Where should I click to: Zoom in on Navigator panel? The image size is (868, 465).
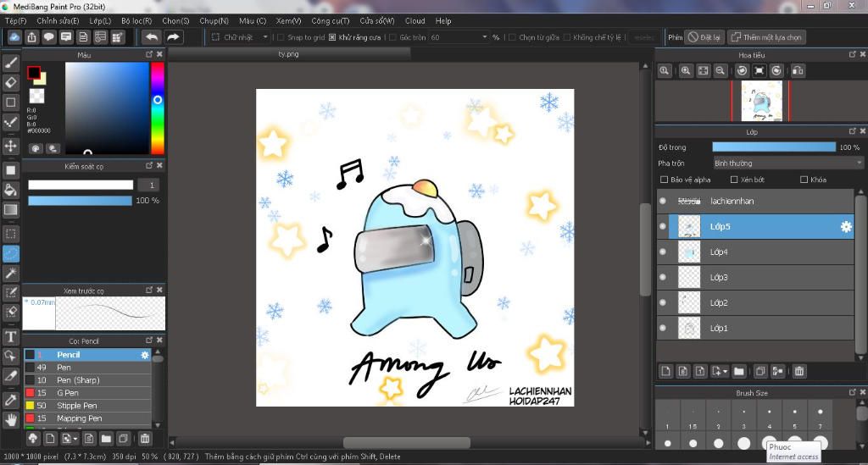tap(686, 71)
